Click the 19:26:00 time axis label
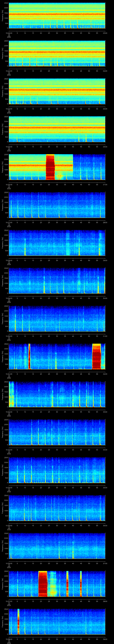The image size is (114, 644). [x=9, y=184]
